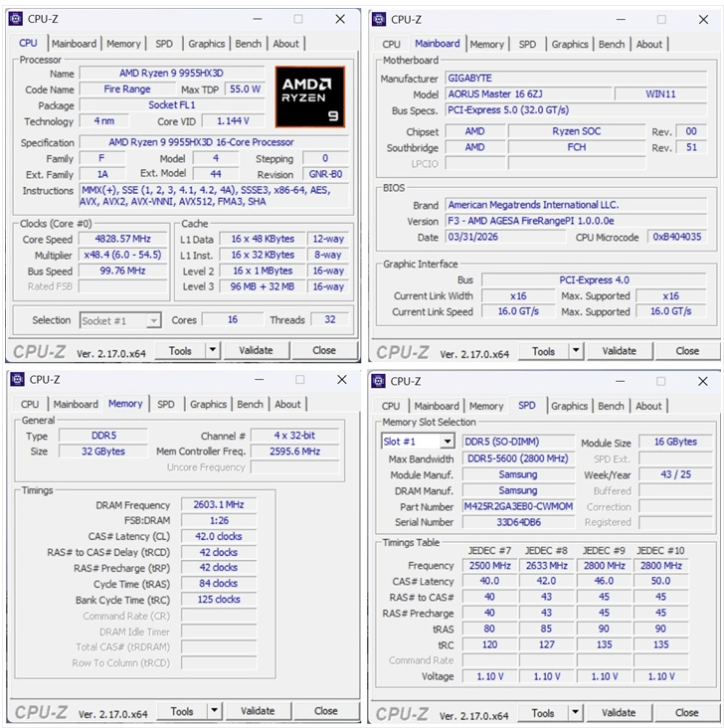Switch to the Bench tab in the Mainboard window
The image size is (724, 728).
[612, 44]
